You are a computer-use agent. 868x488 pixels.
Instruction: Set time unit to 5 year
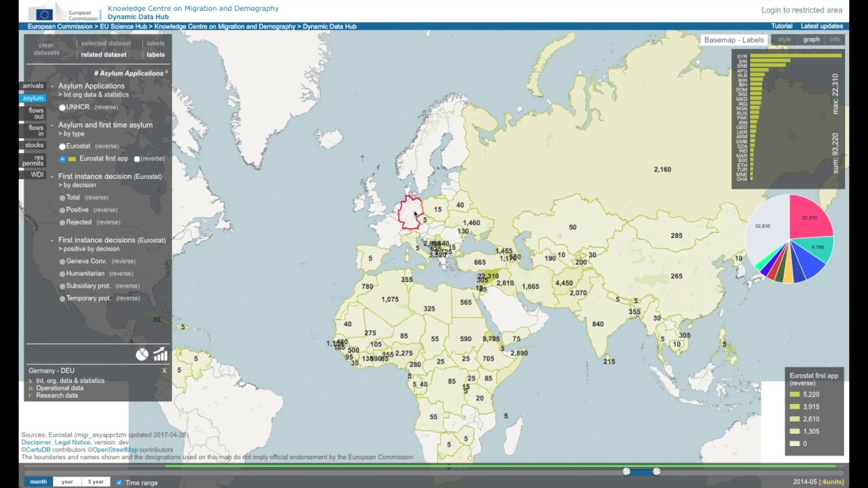click(x=96, y=482)
